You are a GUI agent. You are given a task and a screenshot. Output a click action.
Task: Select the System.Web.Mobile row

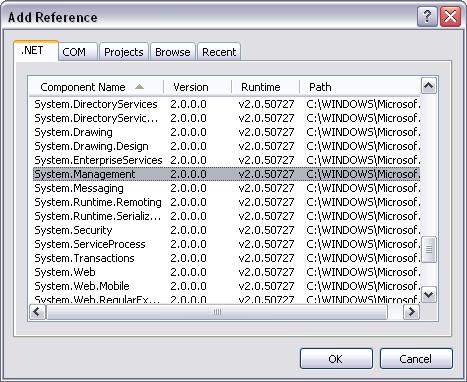click(227, 286)
